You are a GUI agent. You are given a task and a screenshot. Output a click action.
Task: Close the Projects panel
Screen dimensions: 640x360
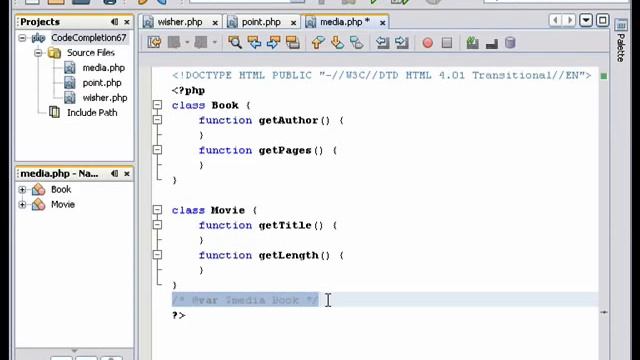pyautogui.click(x=127, y=22)
